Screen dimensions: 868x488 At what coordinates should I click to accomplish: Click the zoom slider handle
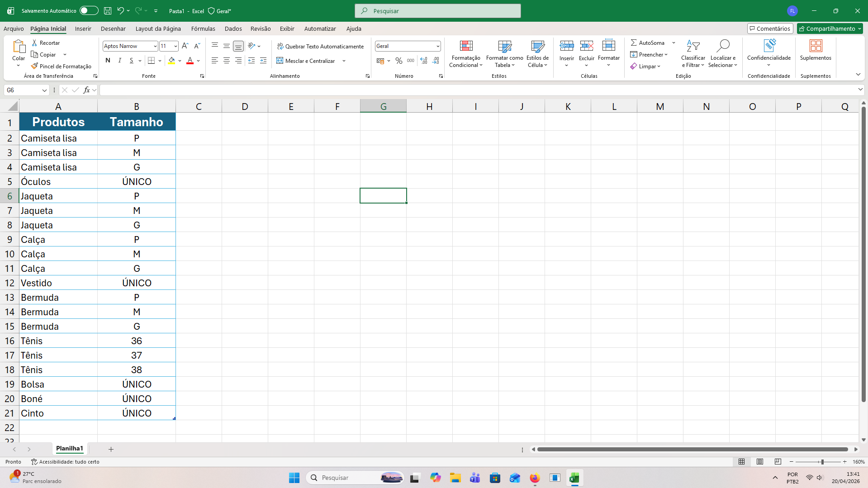(x=822, y=462)
